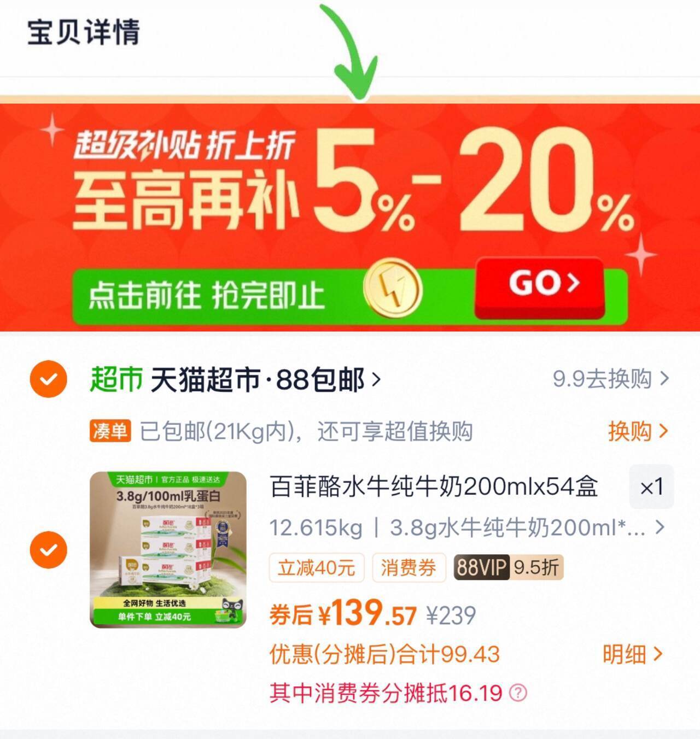Viewport: 700px width, 739px height.
Task: Open the milk product thumbnail image
Action: (168, 549)
